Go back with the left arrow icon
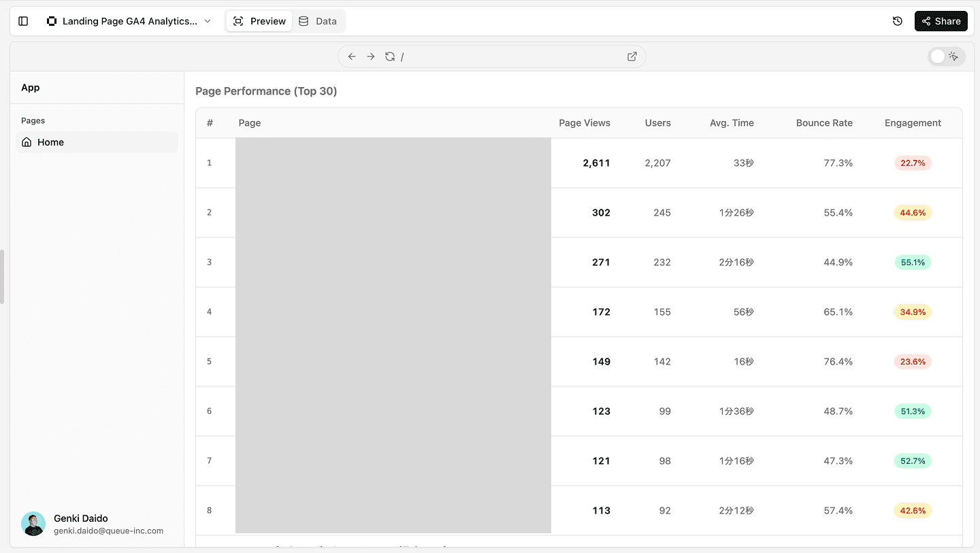980x553 pixels. [352, 56]
